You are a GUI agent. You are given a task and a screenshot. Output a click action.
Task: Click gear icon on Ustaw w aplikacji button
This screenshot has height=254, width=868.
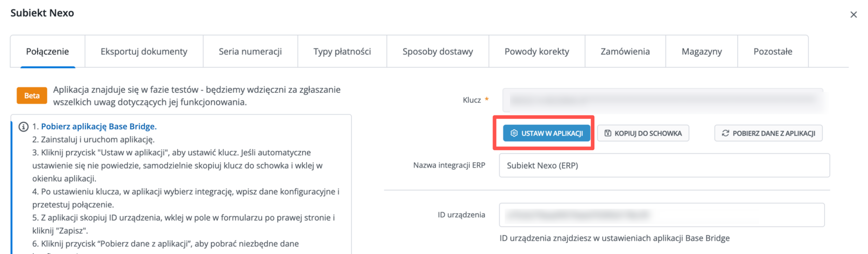(514, 133)
